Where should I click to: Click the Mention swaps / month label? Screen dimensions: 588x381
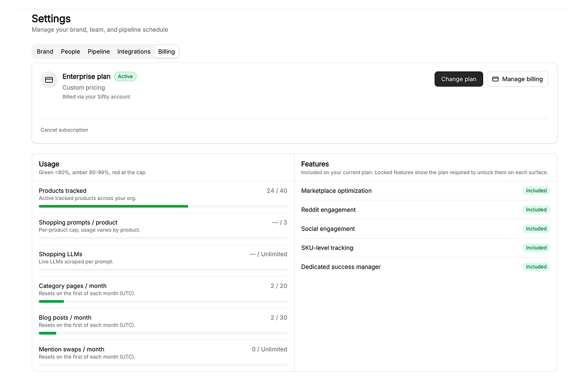pos(71,349)
